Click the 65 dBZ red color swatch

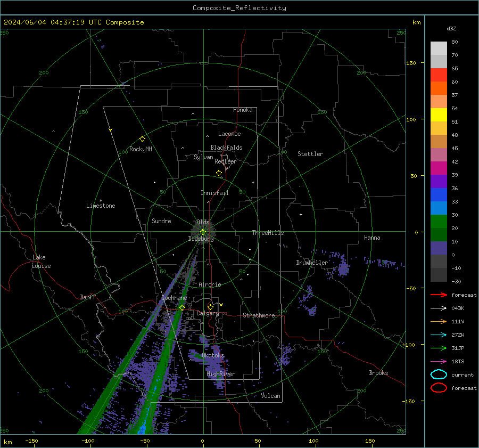click(x=439, y=75)
